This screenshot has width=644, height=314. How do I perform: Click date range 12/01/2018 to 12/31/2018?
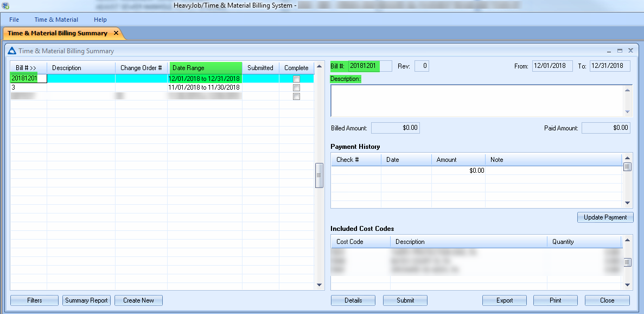(x=204, y=78)
